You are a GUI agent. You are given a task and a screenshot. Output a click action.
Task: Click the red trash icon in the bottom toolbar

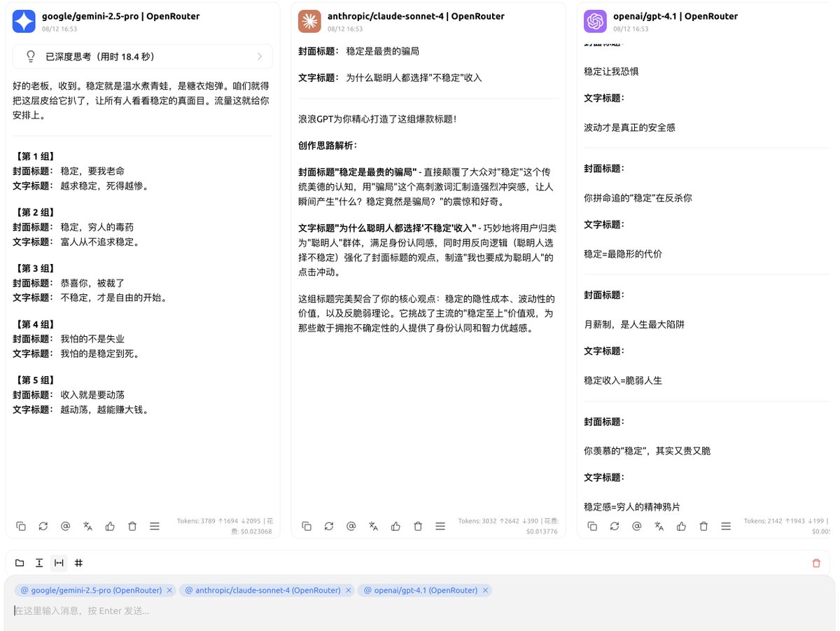(x=816, y=563)
